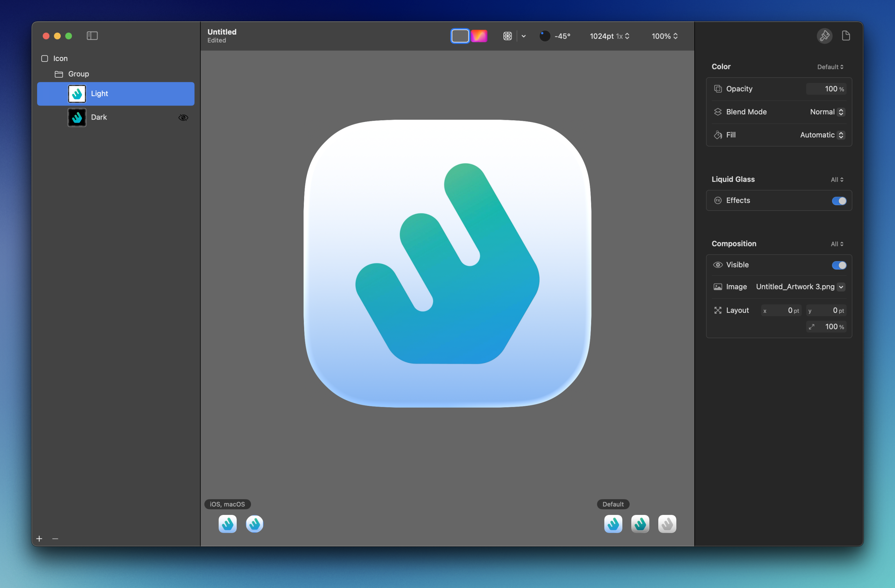Open the appearance brush inspector
This screenshot has width=895, height=588.
click(x=824, y=36)
